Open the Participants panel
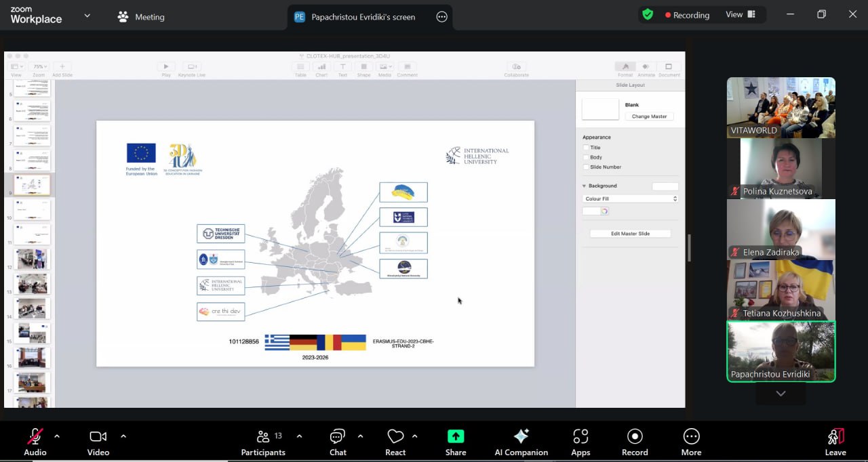 coord(263,437)
